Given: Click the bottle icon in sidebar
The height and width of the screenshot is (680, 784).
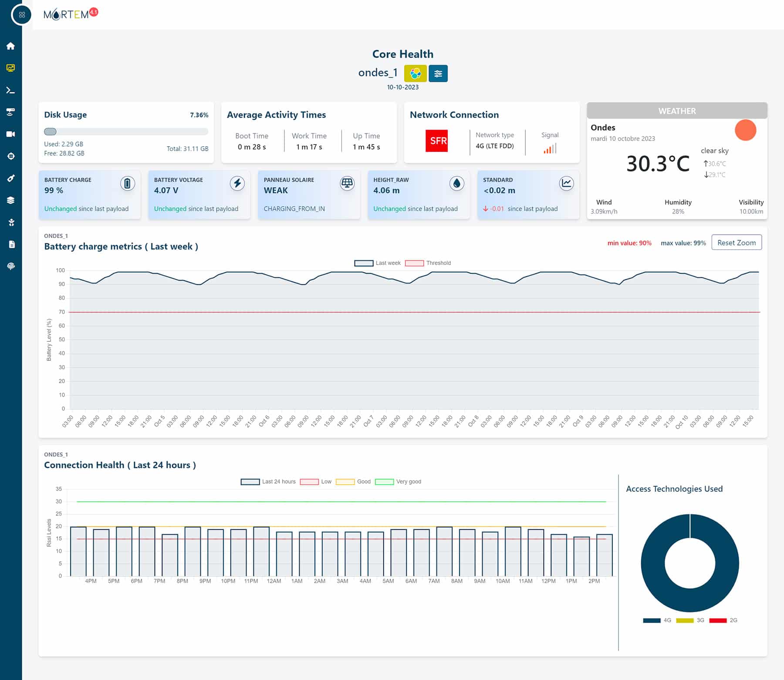Looking at the screenshot, I should pos(11,178).
